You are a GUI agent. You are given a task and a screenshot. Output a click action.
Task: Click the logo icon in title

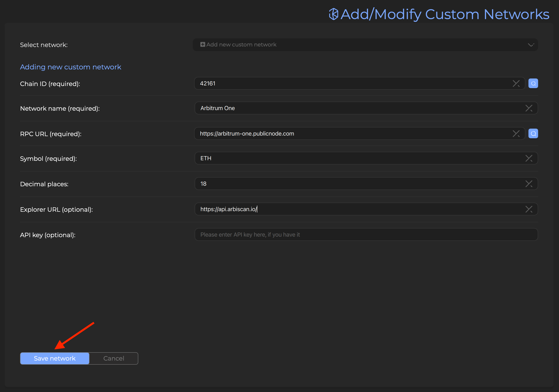pyautogui.click(x=333, y=14)
